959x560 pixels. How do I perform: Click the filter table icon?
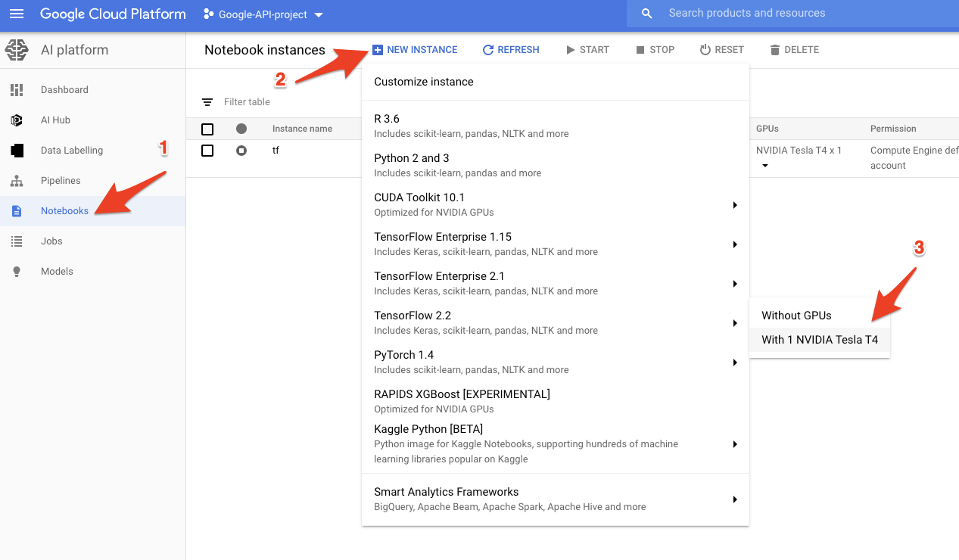[x=207, y=102]
